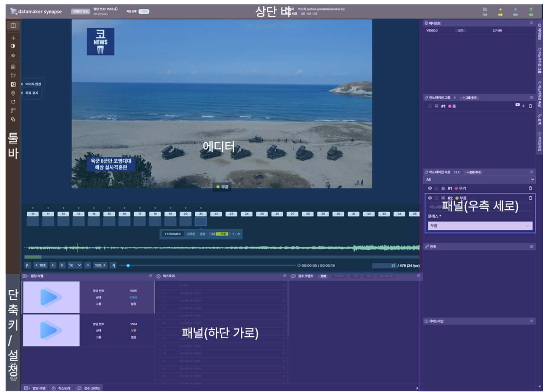Open the All filter dropdown

point(480,179)
